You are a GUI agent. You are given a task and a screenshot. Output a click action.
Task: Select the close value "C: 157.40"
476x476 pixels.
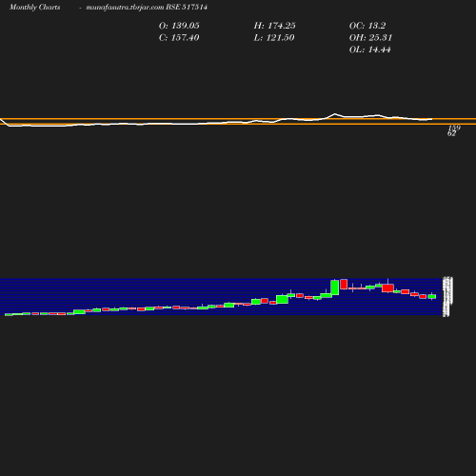point(179,38)
